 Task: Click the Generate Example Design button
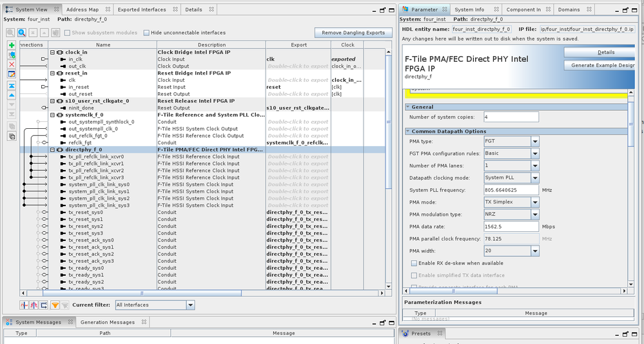599,65
